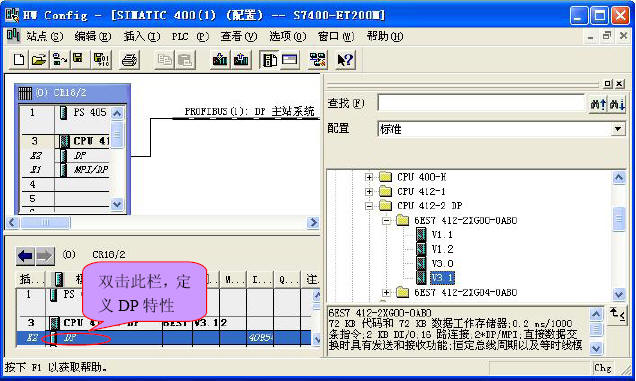The image size is (636, 381).
Task: Select the V3.0 CPU module entry
Action: point(442,264)
